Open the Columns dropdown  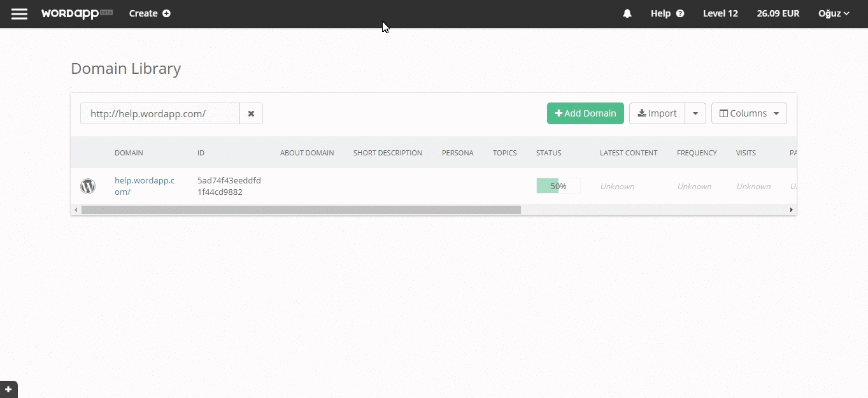pos(749,113)
